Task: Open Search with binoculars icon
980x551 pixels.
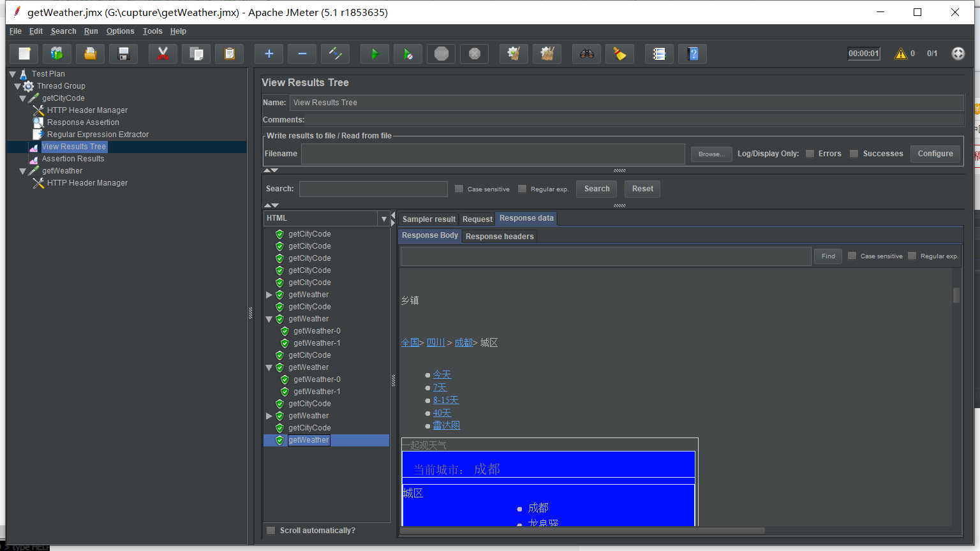Action: tap(587, 54)
